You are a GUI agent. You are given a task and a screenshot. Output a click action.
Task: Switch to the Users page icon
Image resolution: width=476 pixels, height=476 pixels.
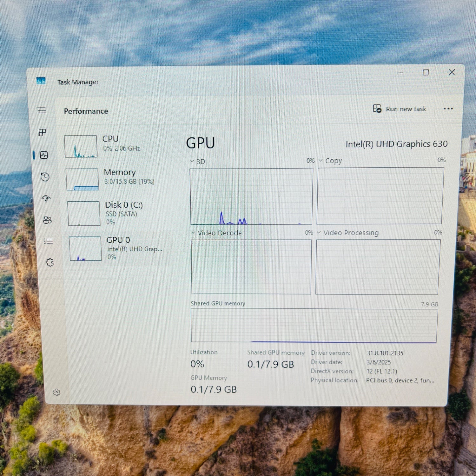click(x=47, y=220)
